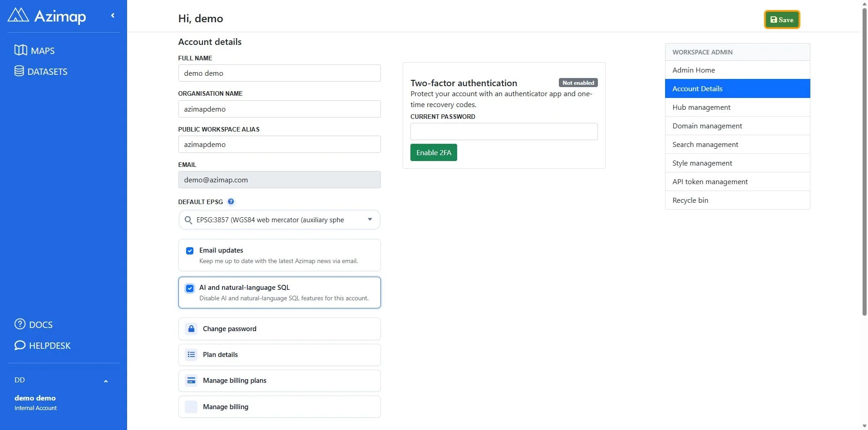Open Hub management

pos(737,107)
